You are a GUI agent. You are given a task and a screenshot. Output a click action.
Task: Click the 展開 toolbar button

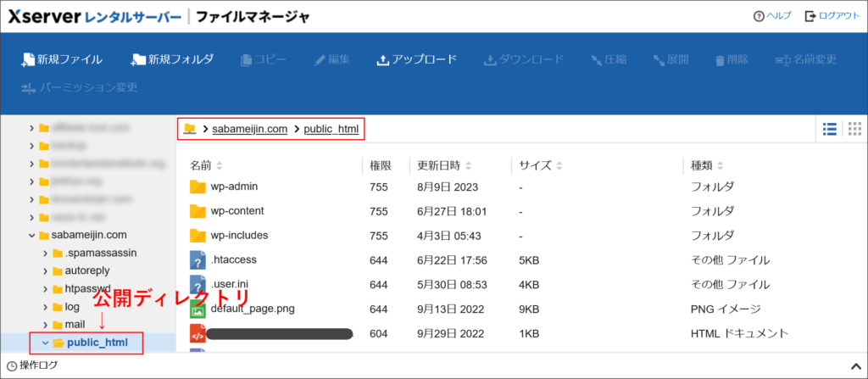pos(671,60)
